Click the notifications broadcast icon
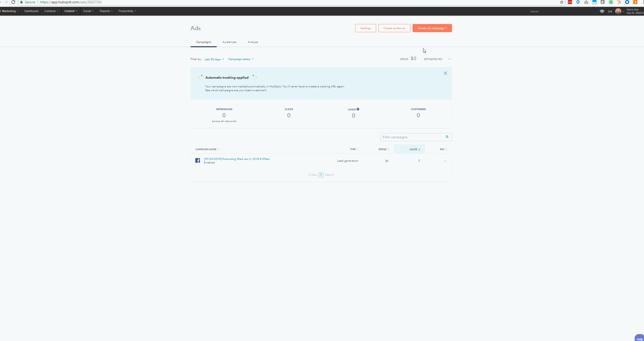644x341 pixels. (x=610, y=11)
